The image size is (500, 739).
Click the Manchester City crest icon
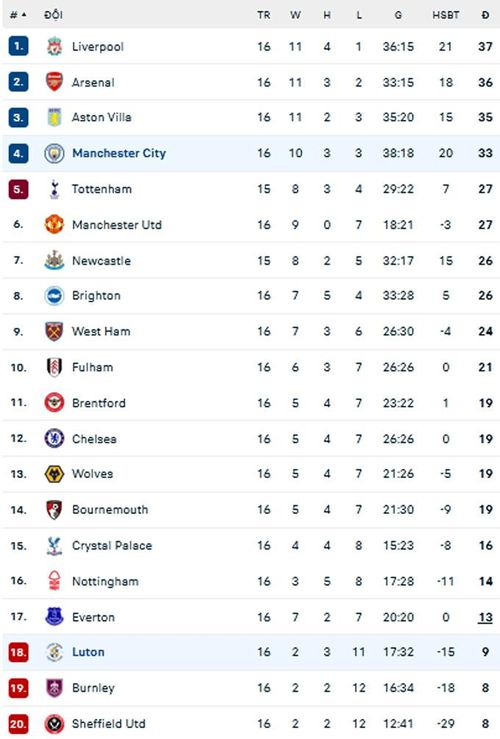(x=54, y=153)
